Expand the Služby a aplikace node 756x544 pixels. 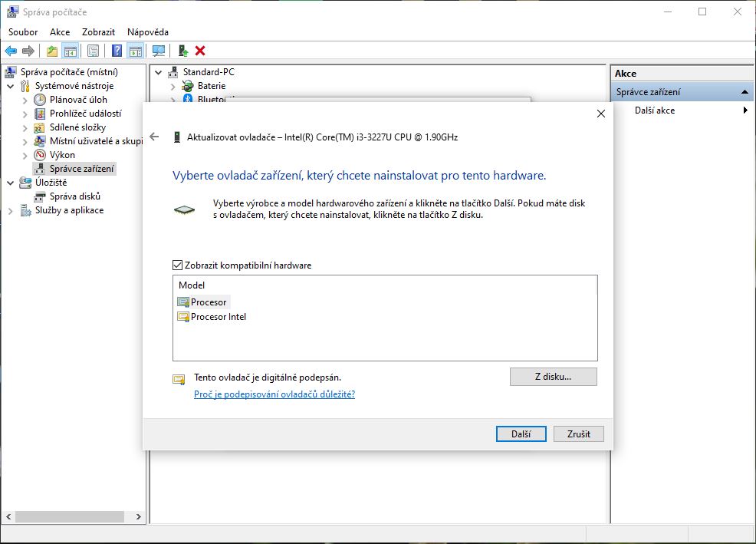(x=11, y=210)
